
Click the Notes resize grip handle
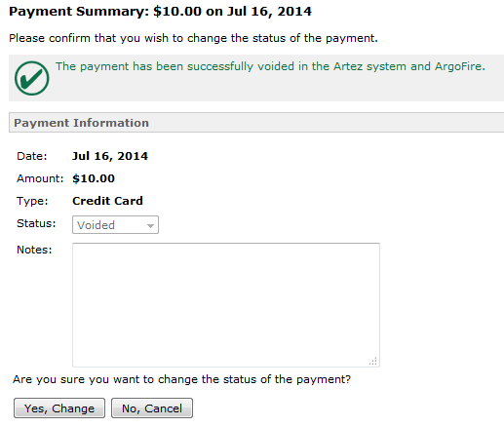point(373,361)
